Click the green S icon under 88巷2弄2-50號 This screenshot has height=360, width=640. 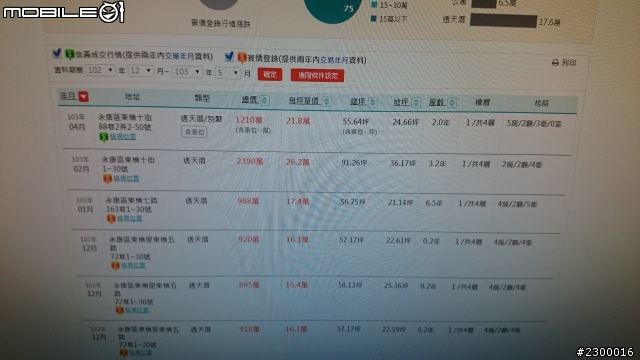click(104, 137)
